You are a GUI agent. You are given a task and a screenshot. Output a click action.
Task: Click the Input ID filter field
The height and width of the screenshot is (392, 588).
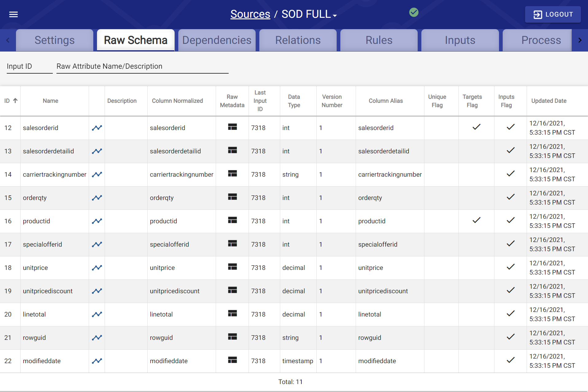[x=29, y=66]
